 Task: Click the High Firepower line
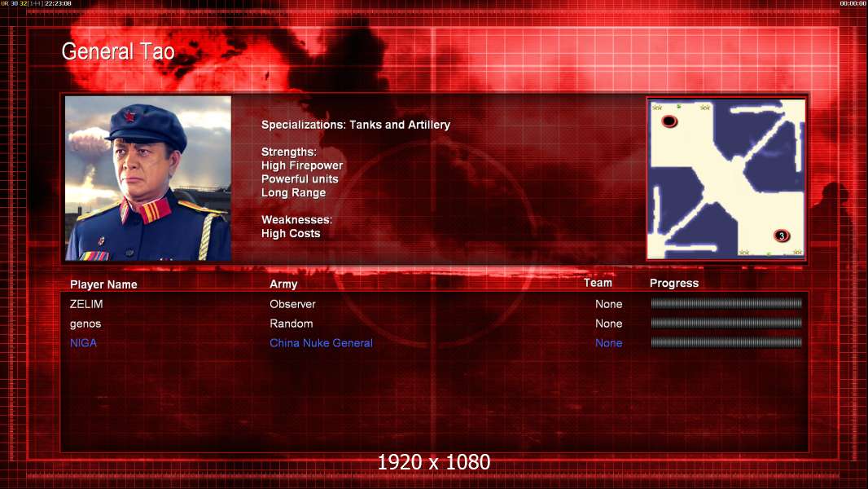point(302,165)
